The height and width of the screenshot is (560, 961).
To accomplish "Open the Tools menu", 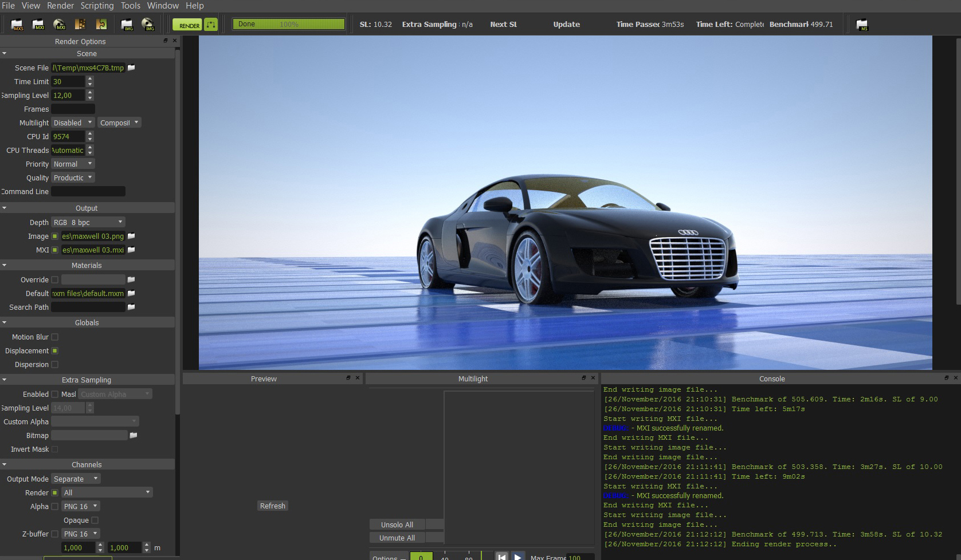I will tap(131, 6).
